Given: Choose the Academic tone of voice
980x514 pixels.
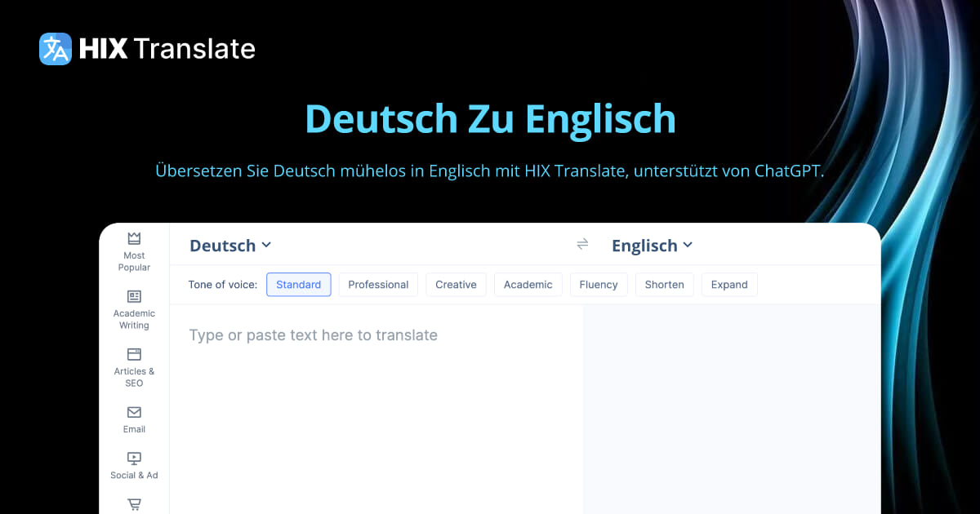Looking at the screenshot, I should click(528, 284).
